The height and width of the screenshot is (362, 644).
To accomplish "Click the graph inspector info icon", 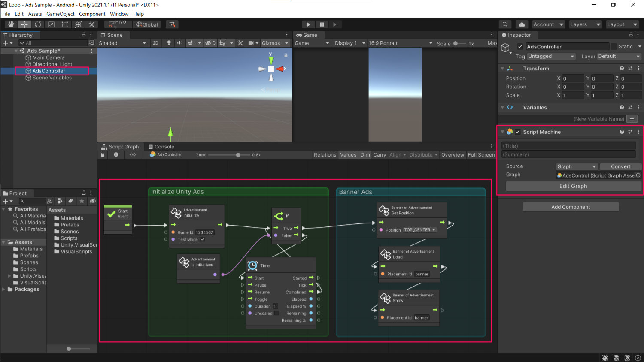I will coord(116,155).
